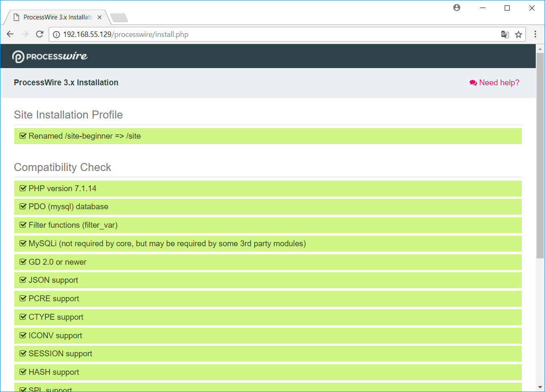Image resolution: width=545 pixels, height=392 pixels.
Task: Close the ProcessWire 3.x Installation tab
Action: [100, 17]
